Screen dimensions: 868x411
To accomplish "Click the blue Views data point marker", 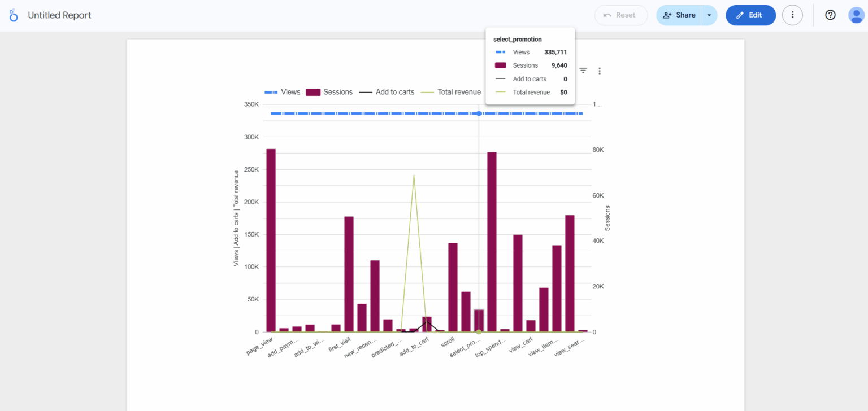I will [x=479, y=113].
